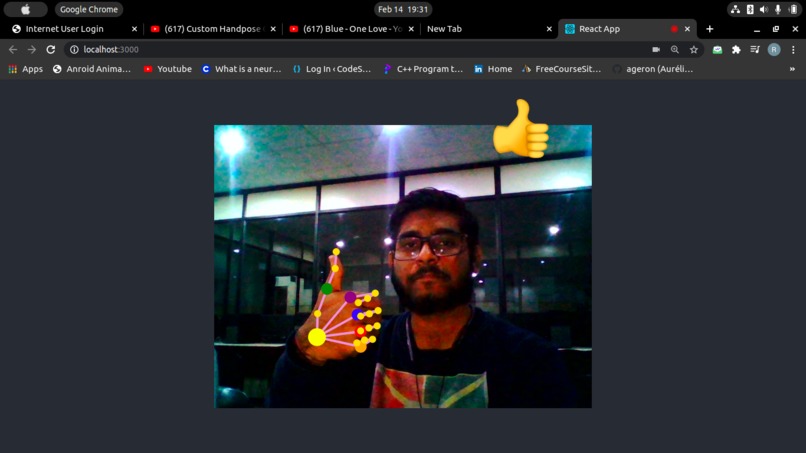This screenshot has width=806, height=453.
Task: Reload the localhost page
Action: tap(50, 49)
